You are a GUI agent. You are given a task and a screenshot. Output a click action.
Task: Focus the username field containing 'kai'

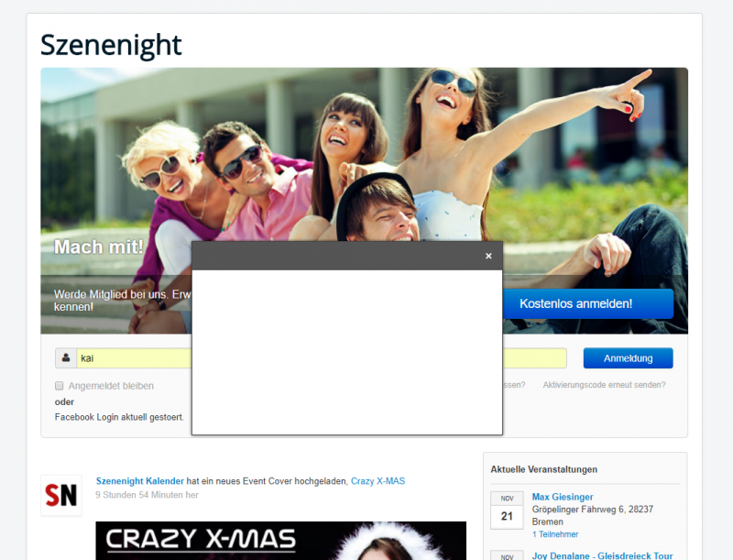click(x=134, y=358)
